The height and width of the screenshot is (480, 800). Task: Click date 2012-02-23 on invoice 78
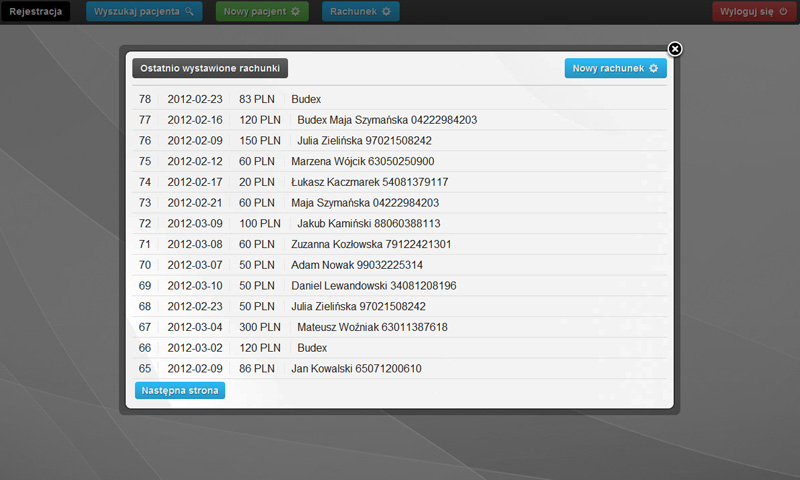click(x=195, y=99)
